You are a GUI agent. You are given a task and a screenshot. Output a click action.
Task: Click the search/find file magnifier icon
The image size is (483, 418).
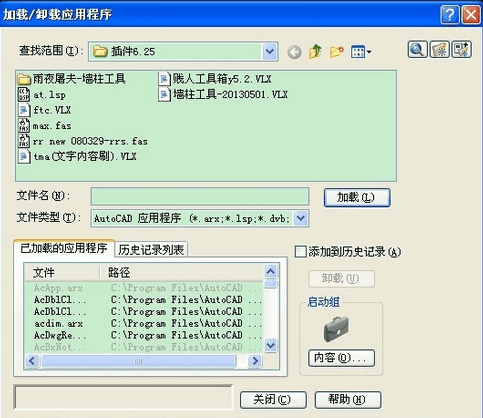click(x=417, y=50)
